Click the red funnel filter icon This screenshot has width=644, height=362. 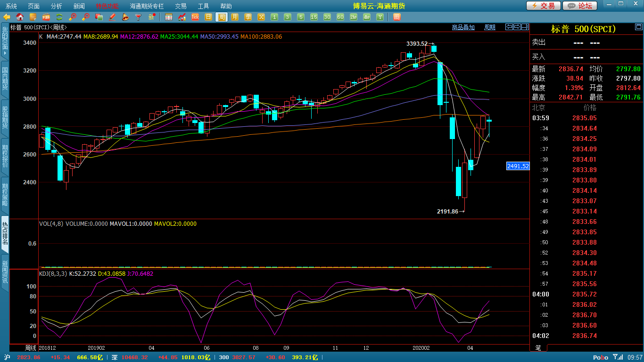pos(139,17)
